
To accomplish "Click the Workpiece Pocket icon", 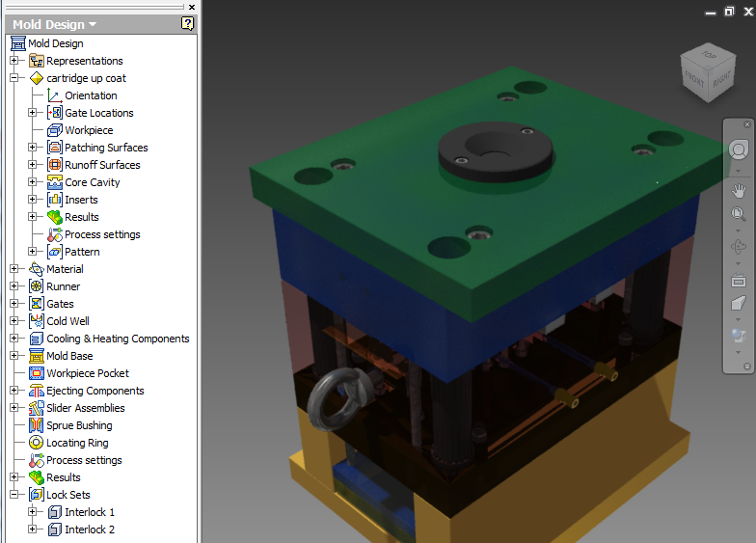I will tap(37, 373).
